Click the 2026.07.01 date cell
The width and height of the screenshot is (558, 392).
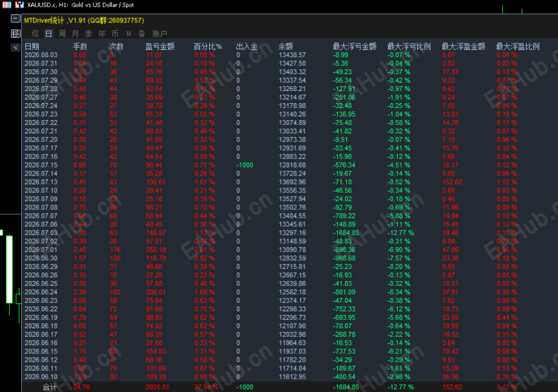point(41,250)
